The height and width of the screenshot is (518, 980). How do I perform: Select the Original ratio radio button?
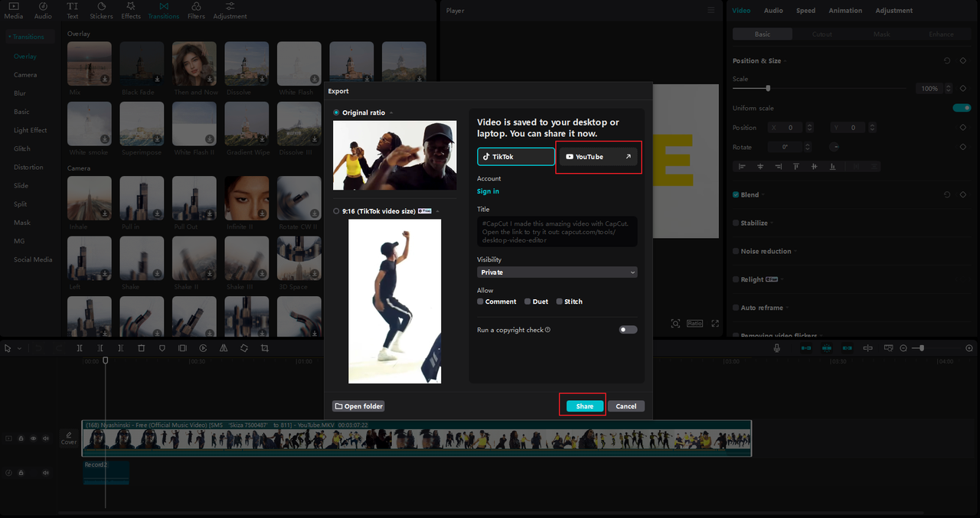coord(336,112)
